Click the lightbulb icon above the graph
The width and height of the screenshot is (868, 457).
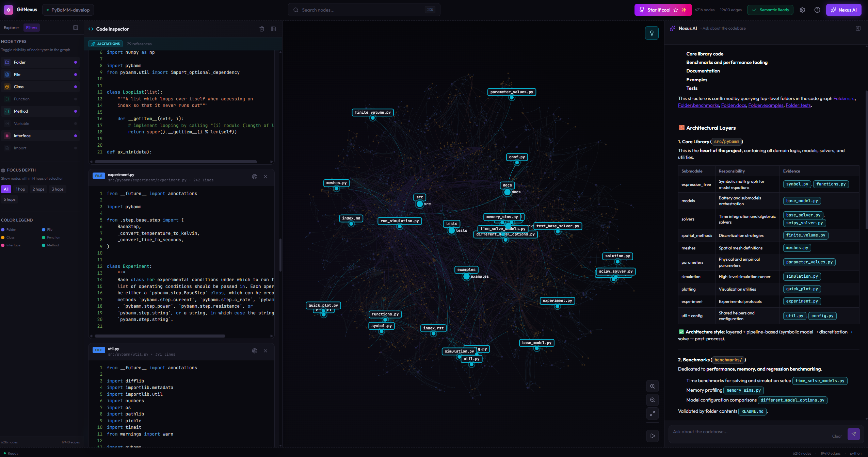pos(652,33)
